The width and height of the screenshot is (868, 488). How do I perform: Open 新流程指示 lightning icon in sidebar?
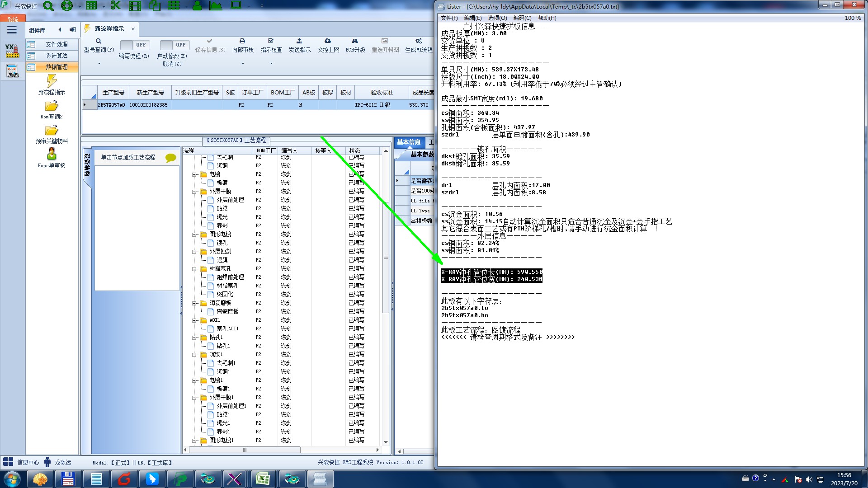coord(52,81)
